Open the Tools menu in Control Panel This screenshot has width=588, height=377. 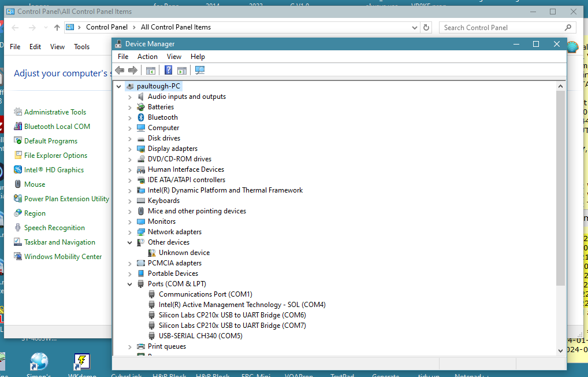[82, 47]
